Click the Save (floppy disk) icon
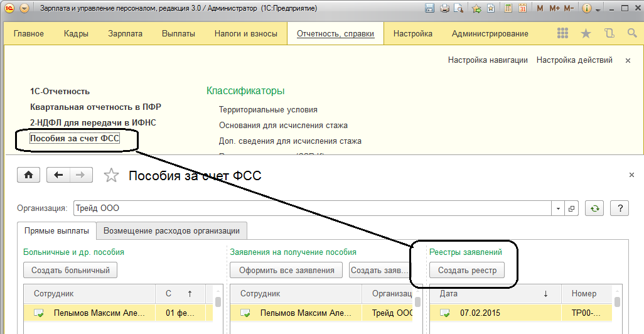This screenshot has height=334, width=644. click(x=430, y=9)
